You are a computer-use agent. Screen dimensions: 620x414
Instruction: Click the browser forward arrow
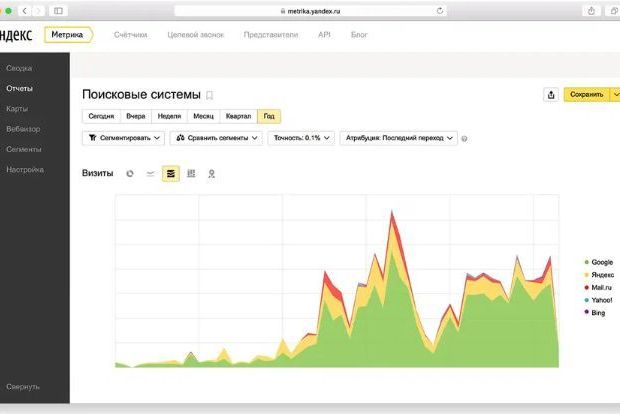tap(38, 11)
